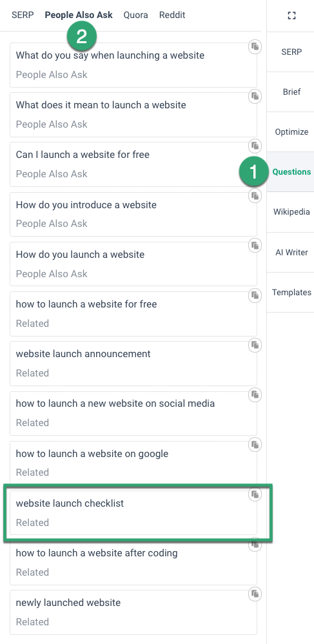This screenshot has width=314, height=644.
Task: Copy 'How do you introduce a website' question
Action: tap(255, 196)
